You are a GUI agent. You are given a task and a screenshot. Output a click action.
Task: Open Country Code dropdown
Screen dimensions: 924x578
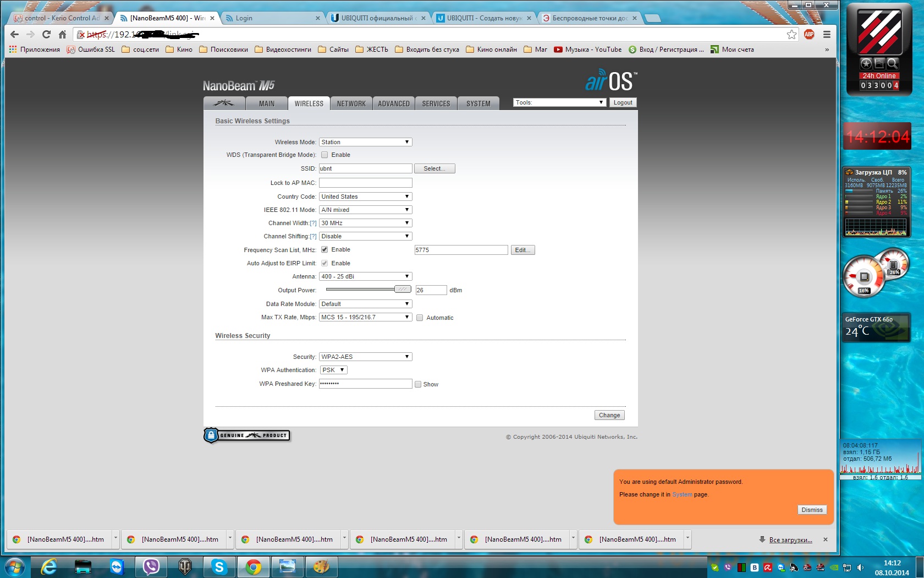coord(365,197)
